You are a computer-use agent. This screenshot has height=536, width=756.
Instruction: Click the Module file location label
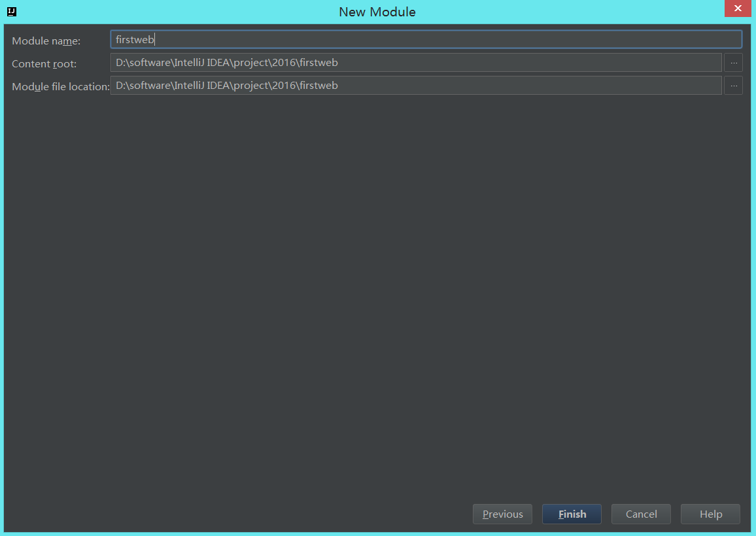(61, 86)
